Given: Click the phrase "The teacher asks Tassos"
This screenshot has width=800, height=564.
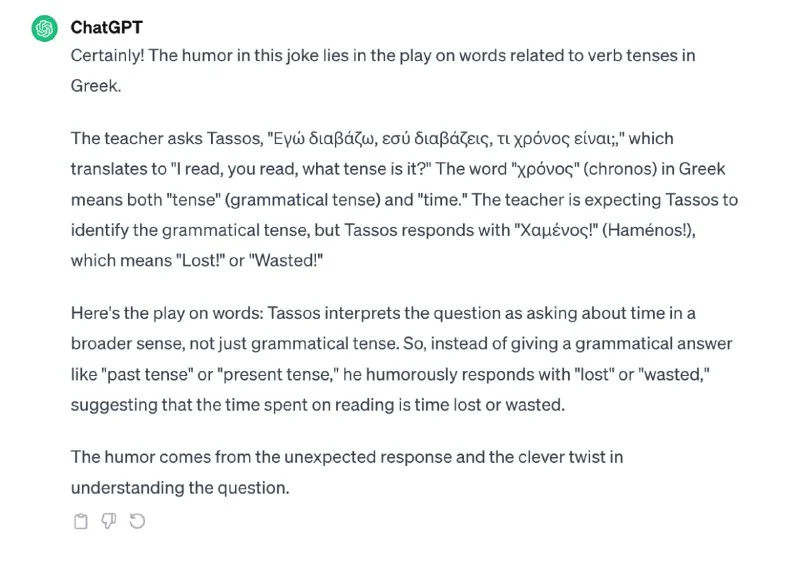Looking at the screenshot, I should (x=160, y=138).
